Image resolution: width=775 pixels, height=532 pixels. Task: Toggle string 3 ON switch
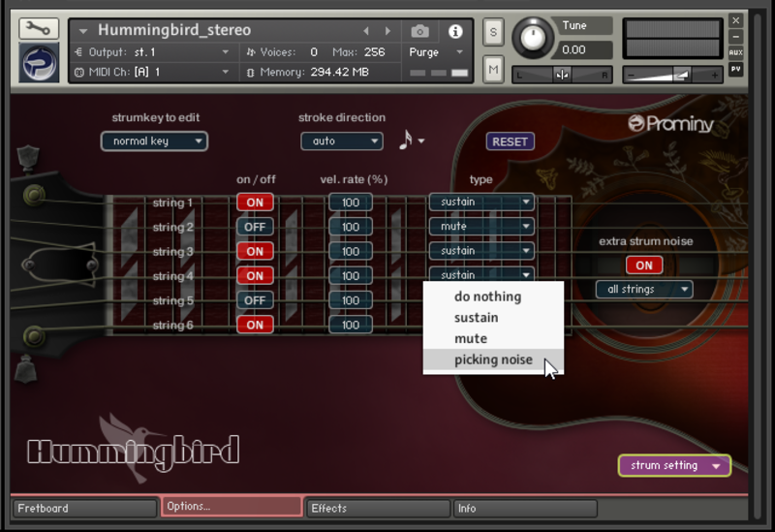[255, 251]
